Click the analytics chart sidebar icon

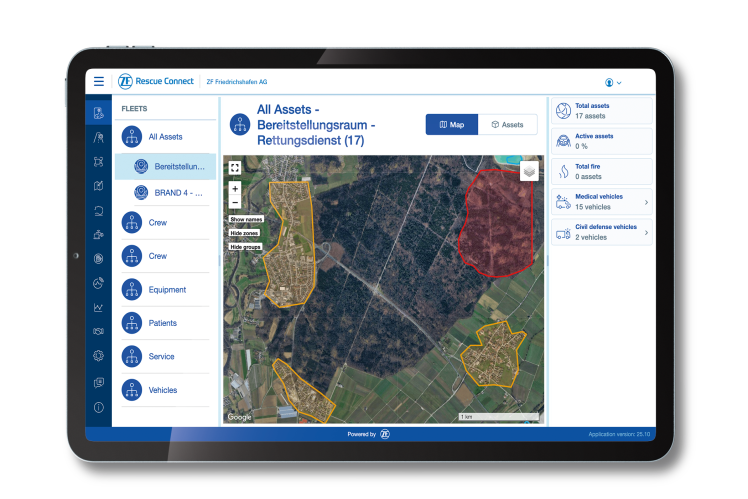click(x=98, y=308)
